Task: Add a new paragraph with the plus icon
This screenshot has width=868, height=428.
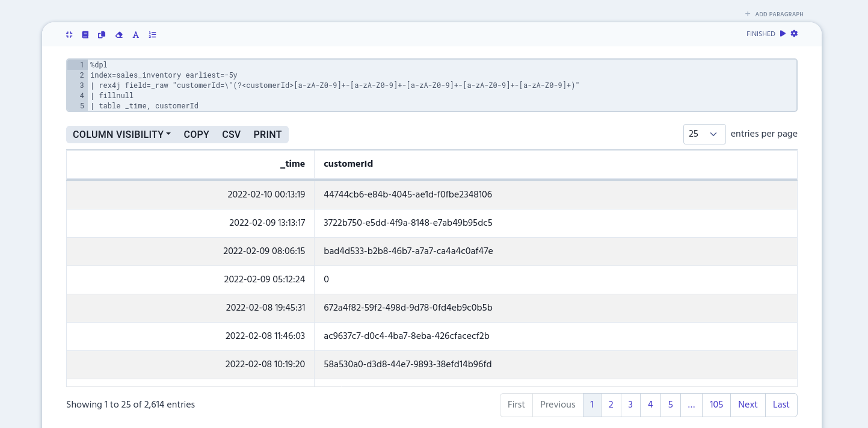Action: point(747,14)
